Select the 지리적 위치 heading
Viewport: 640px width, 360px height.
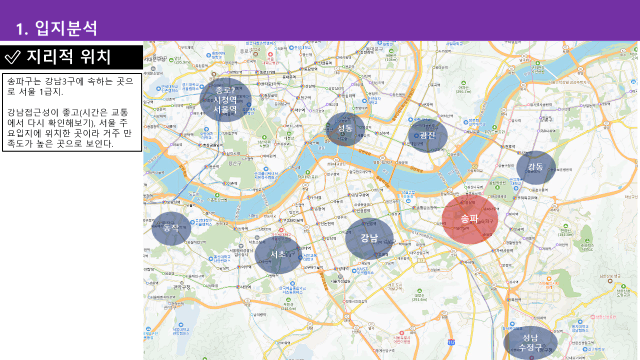coord(69,56)
